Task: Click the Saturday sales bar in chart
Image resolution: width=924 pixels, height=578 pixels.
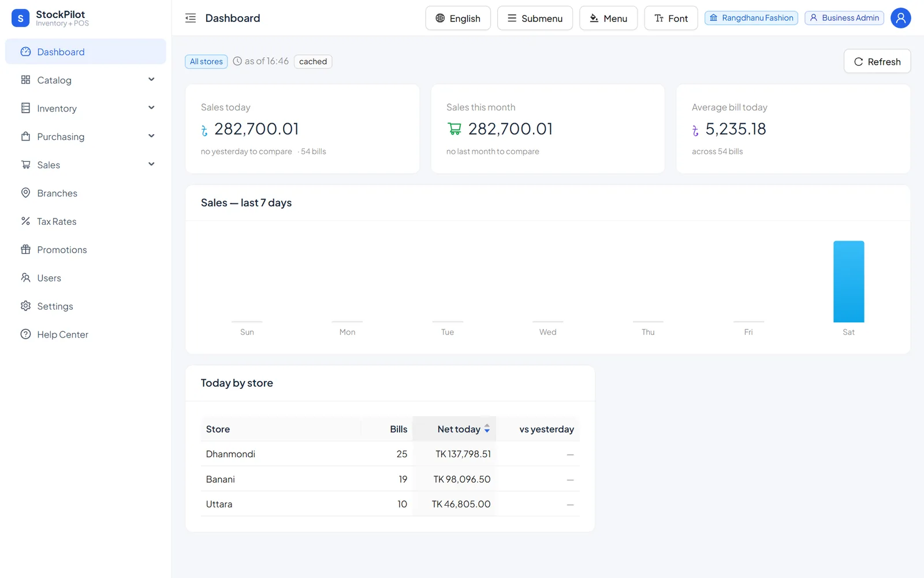Action: (848, 281)
